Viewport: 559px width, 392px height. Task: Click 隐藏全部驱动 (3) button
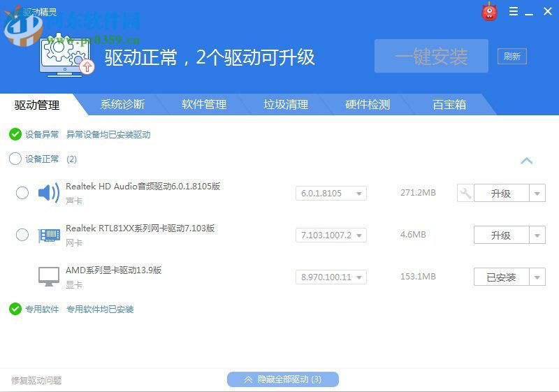[283, 379]
